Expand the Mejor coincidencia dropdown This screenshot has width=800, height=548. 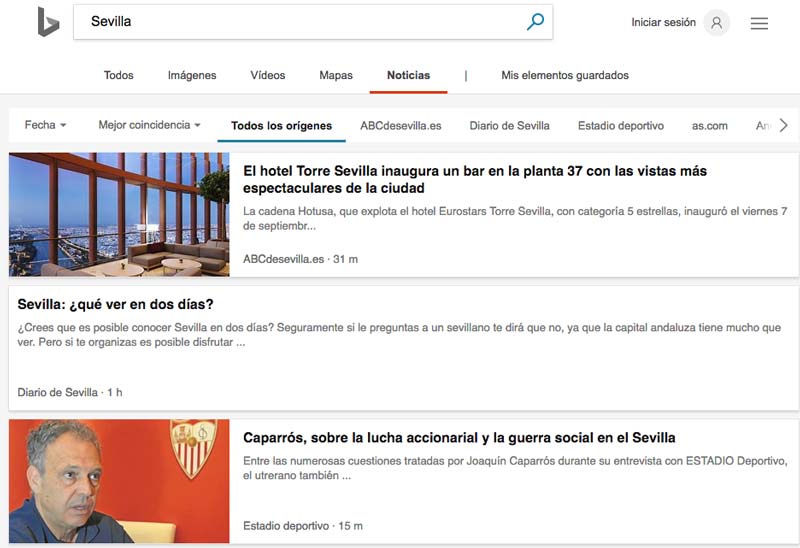[149, 124]
